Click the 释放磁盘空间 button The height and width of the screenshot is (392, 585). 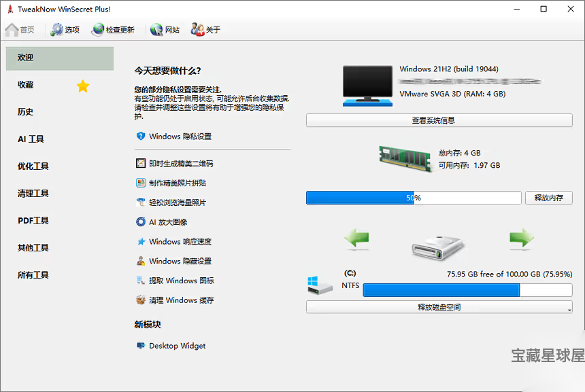click(439, 307)
